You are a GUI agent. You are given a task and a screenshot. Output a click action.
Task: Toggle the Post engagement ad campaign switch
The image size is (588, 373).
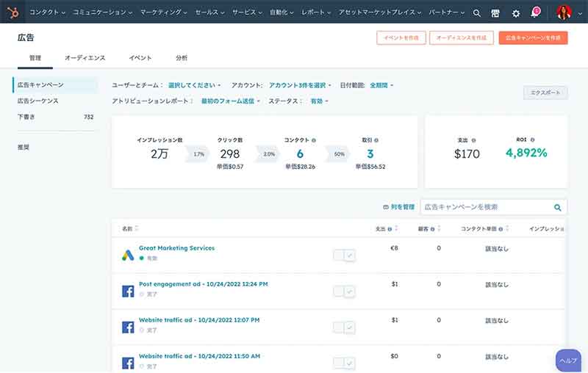pos(344,291)
